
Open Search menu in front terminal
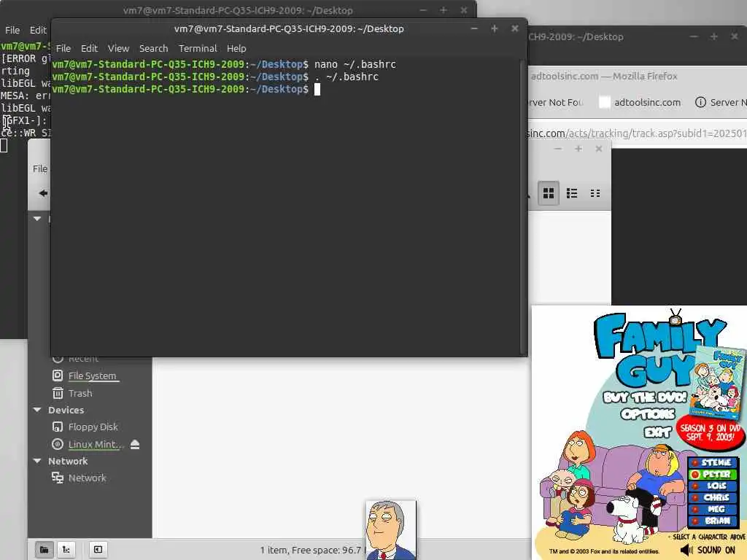point(153,48)
